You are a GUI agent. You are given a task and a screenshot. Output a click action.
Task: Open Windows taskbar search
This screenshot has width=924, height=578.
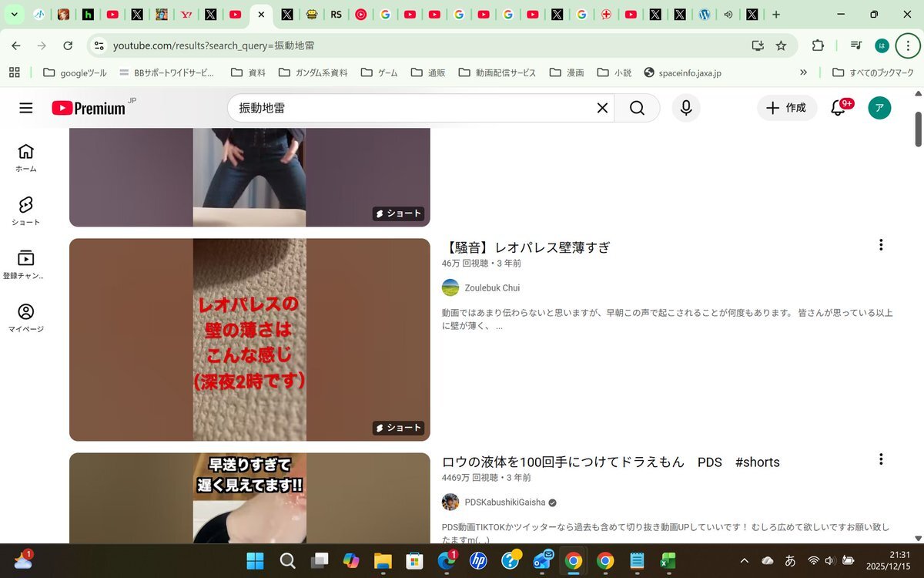click(287, 560)
